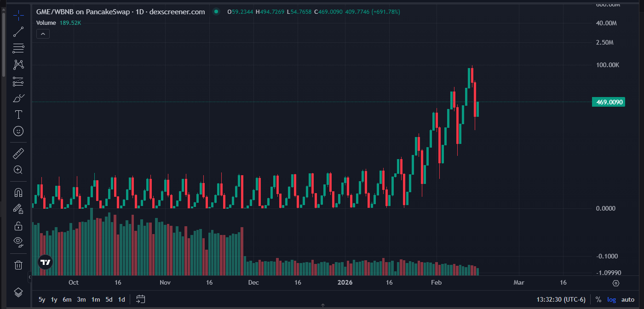Collapse the left drawing toolbar arrow
The height and width of the screenshot is (309, 644).
click(30, 277)
